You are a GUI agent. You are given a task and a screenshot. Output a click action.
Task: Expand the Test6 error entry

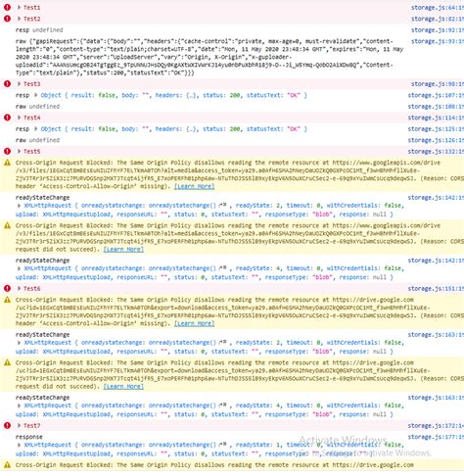[x=20, y=288]
